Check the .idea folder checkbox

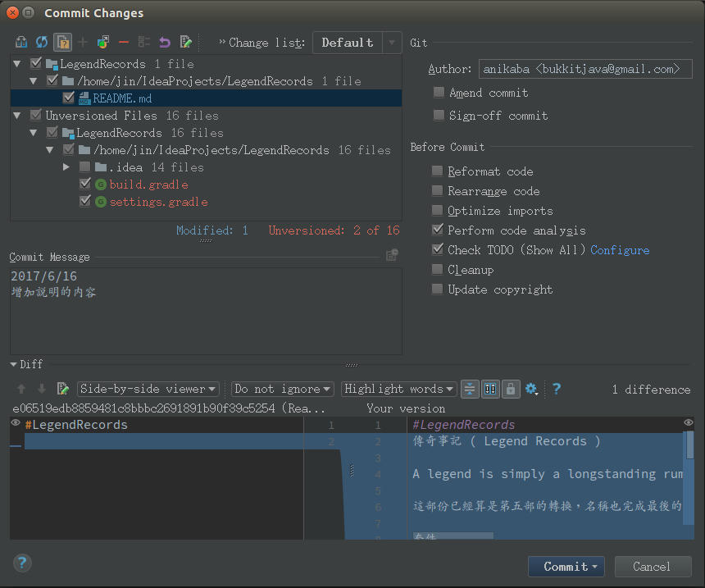(85, 167)
